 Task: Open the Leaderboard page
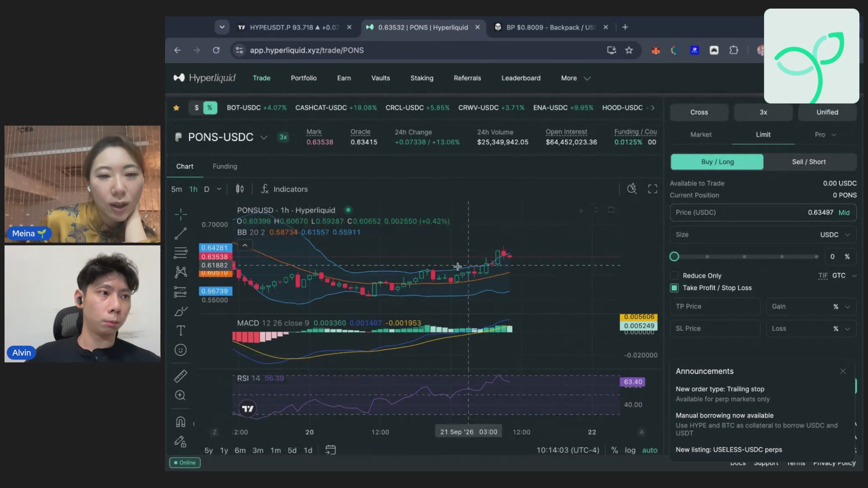click(x=521, y=78)
